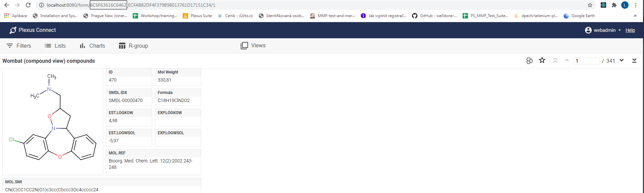644x193 pixels.
Task: Go to the next record with down chevron
Action: tap(622, 60)
